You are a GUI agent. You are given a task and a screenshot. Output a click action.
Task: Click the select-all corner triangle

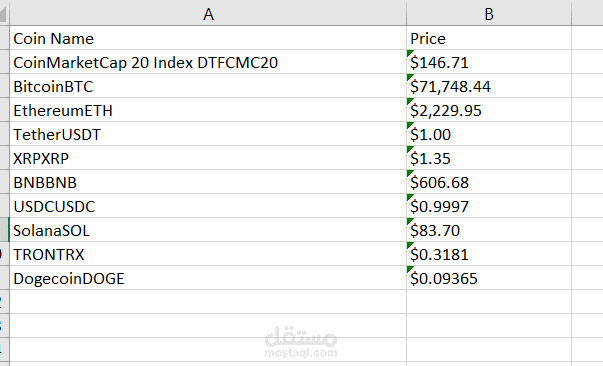tap(4, 14)
